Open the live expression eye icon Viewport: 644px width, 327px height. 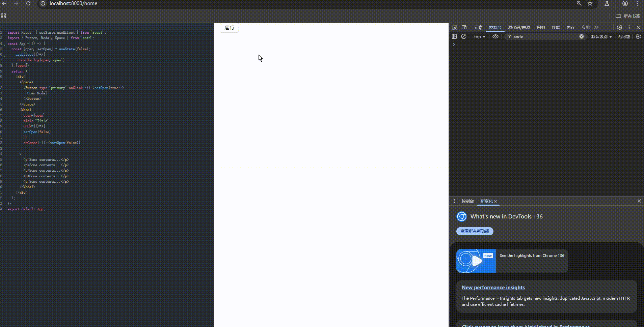point(495,36)
